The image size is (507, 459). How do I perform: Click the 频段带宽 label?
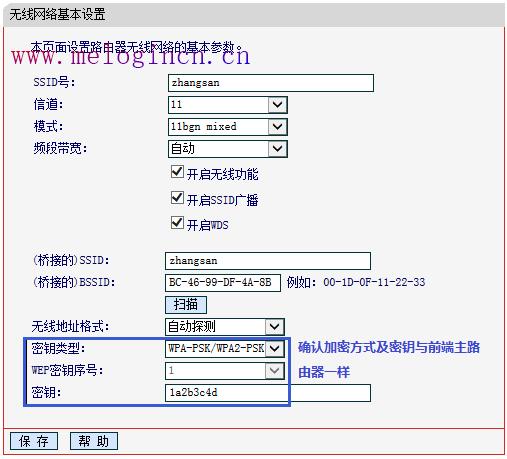point(60,148)
